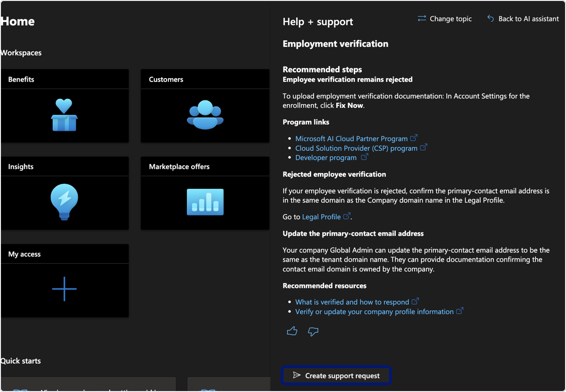Open the Insights lightbulb icon
566x392 pixels.
click(64, 202)
